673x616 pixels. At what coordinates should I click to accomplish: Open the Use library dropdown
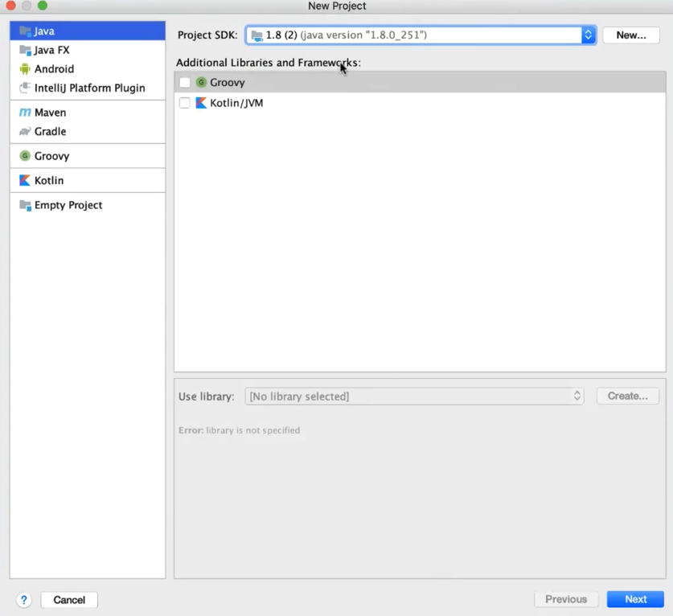coord(414,396)
